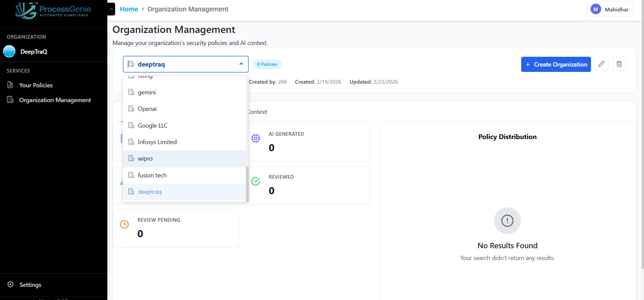Click the Organization Management breadcrumb text
Screen dimensions: 644x300
click(188, 9)
